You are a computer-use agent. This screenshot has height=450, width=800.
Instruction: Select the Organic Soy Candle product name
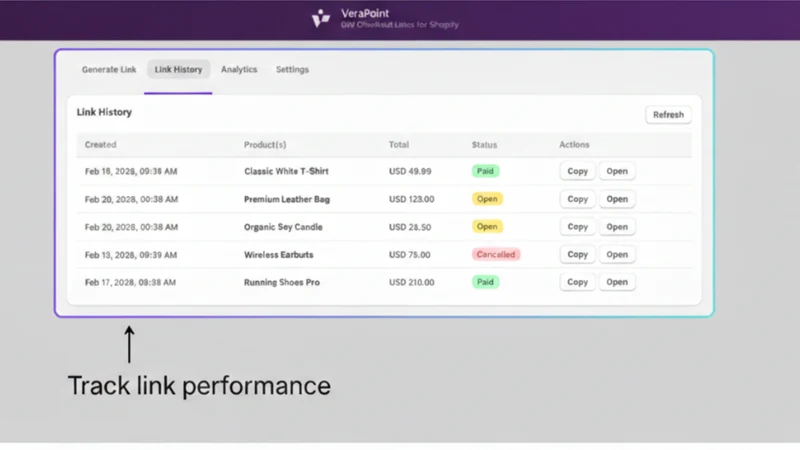(283, 227)
